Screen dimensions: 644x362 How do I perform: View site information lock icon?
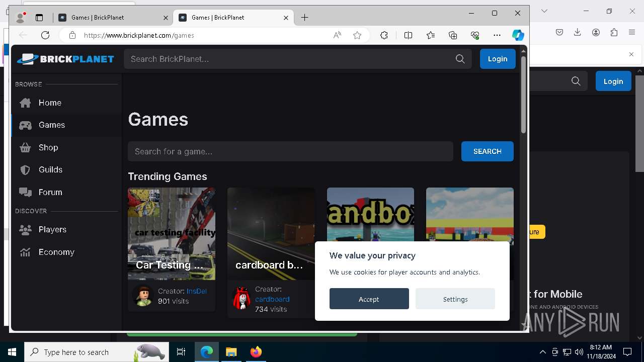[72, 35]
